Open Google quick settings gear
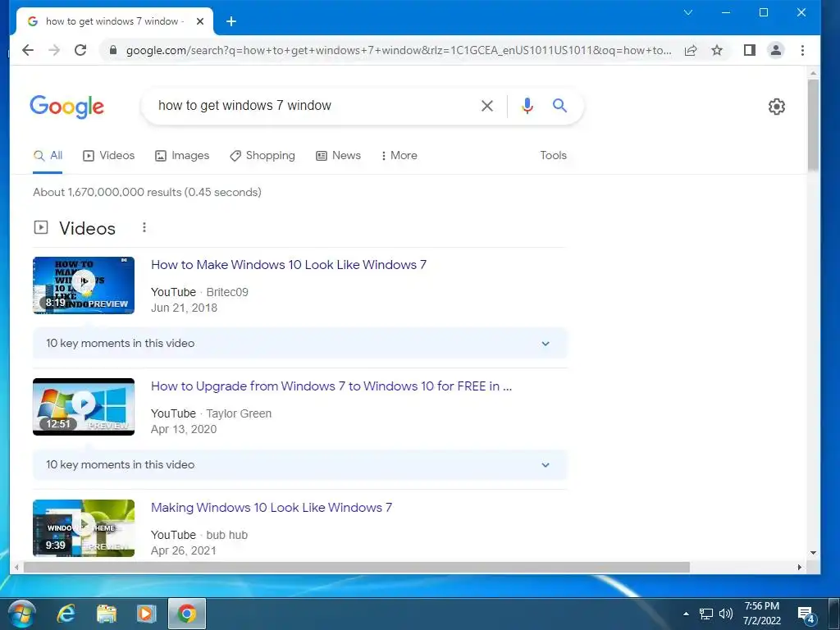840x630 pixels. pos(777,106)
